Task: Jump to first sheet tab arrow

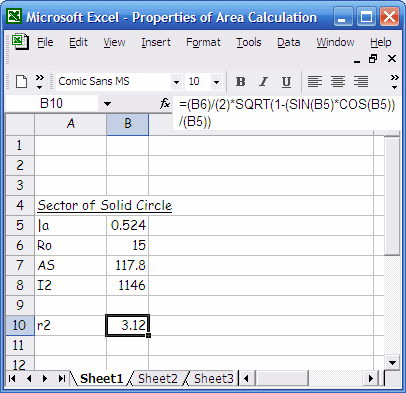Action: point(12,379)
